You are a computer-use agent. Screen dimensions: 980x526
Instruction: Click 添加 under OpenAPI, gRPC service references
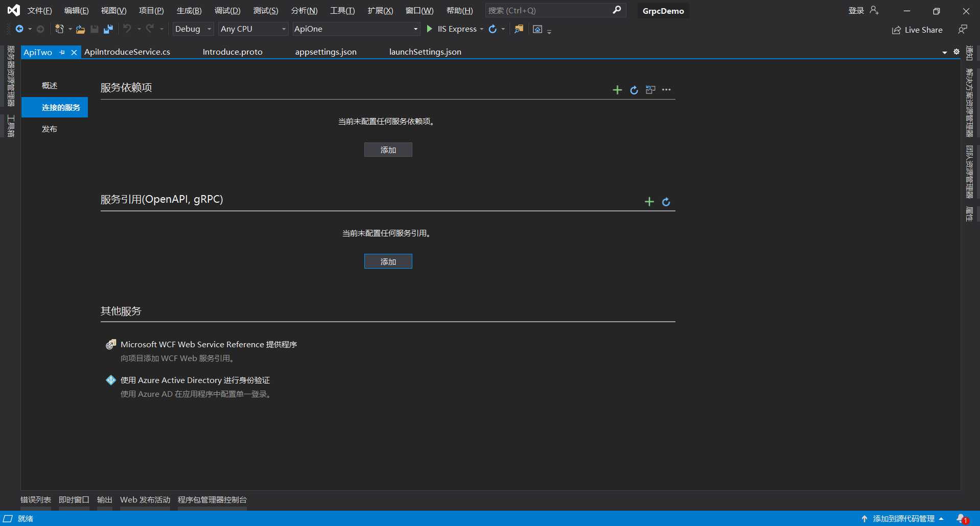pyautogui.click(x=388, y=261)
